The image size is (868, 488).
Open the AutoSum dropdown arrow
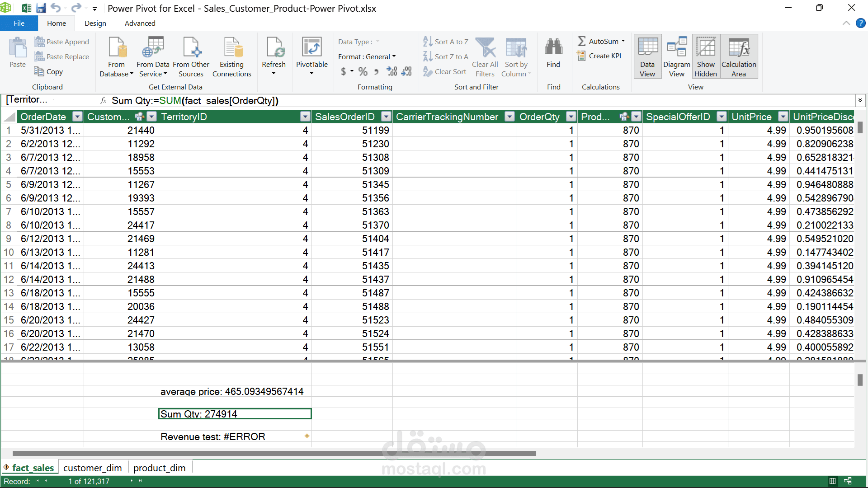623,41
